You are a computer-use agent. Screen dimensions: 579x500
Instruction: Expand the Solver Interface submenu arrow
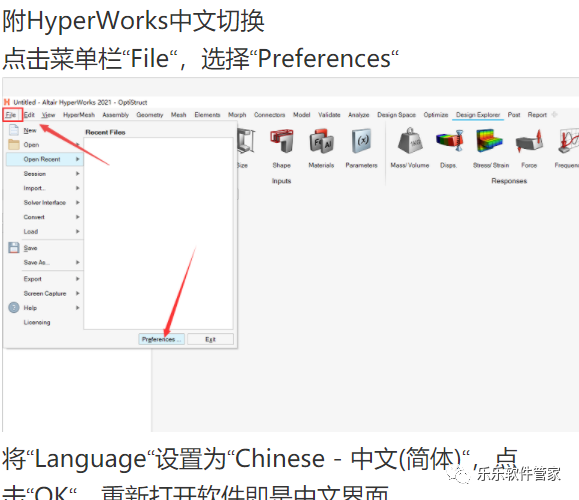coord(78,202)
